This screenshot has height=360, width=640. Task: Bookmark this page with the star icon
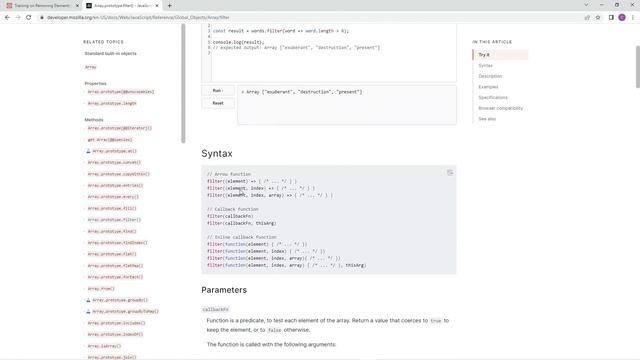(598, 18)
